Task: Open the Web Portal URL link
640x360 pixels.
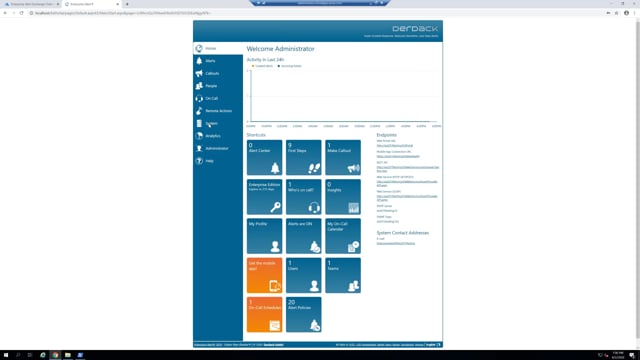Action: (394, 146)
